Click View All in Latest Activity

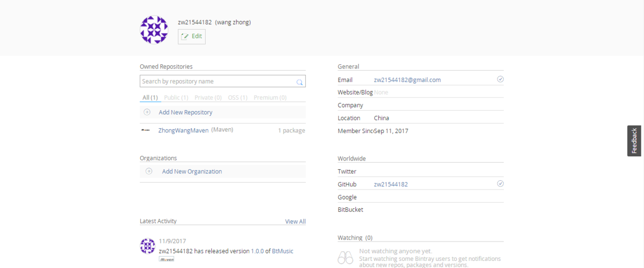(x=295, y=222)
